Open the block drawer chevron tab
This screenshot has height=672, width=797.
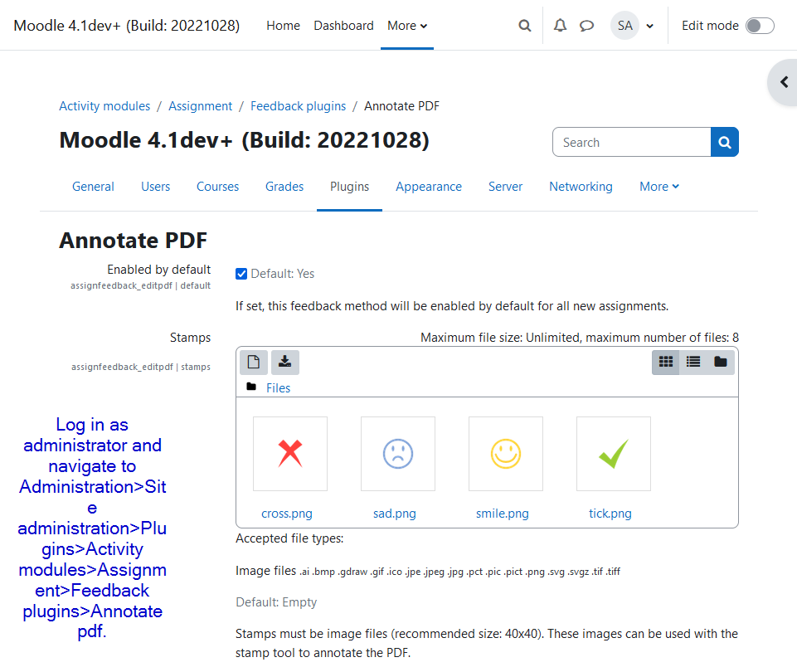(x=784, y=82)
